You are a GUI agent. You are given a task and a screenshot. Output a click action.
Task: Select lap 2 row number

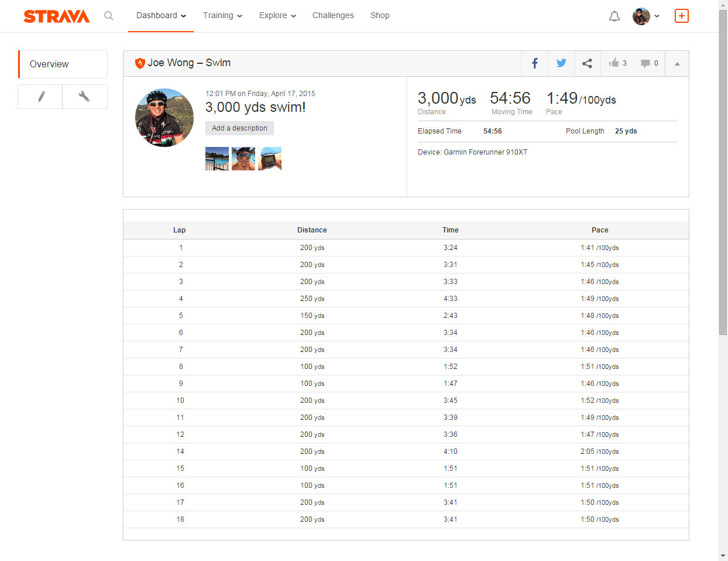181,265
